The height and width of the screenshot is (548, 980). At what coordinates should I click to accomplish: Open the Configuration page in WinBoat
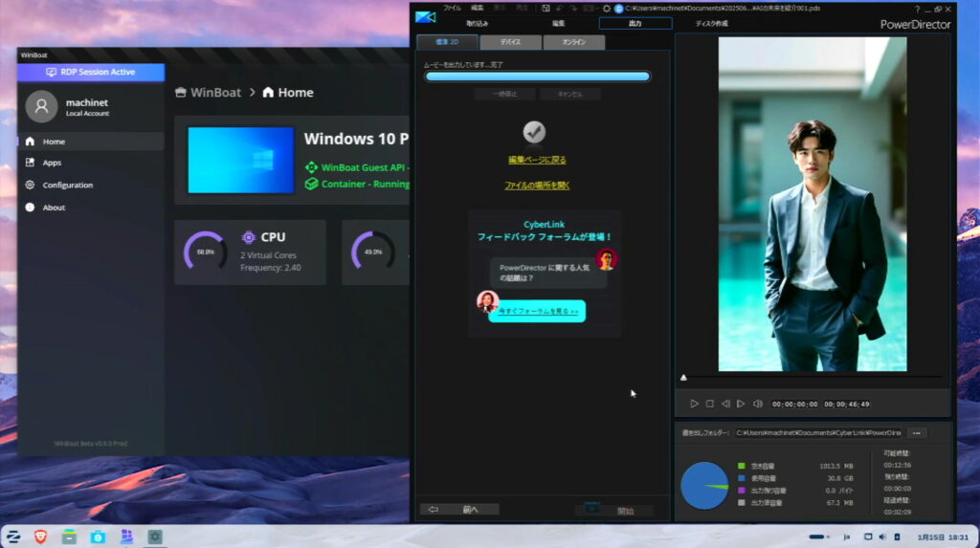(67, 185)
